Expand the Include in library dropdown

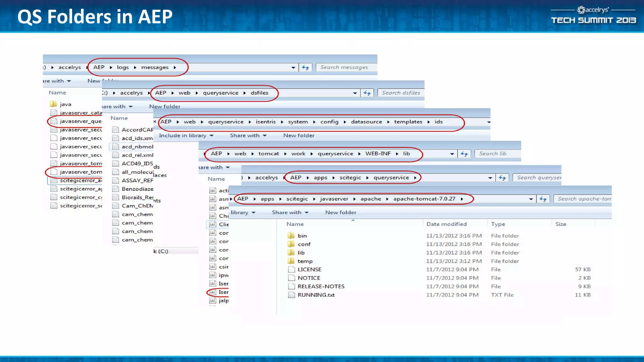pos(186,135)
